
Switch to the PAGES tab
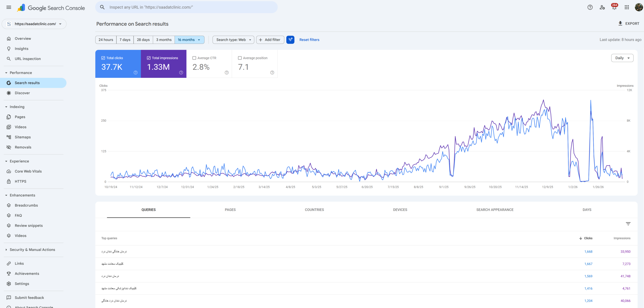click(x=230, y=210)
